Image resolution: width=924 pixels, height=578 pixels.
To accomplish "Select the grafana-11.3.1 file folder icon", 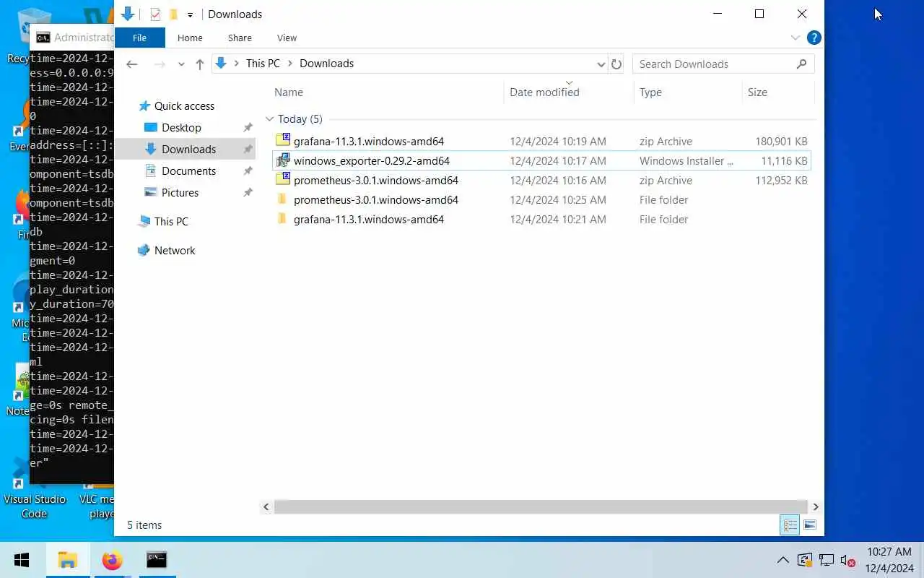I will click(x=282, y=219).
